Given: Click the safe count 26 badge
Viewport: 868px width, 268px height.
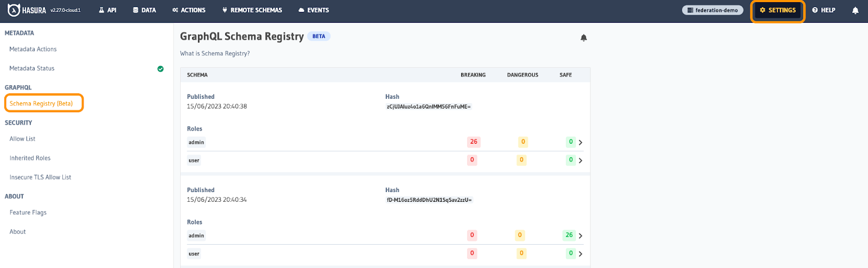Looking at the screenshot, I should pos(569,235).
